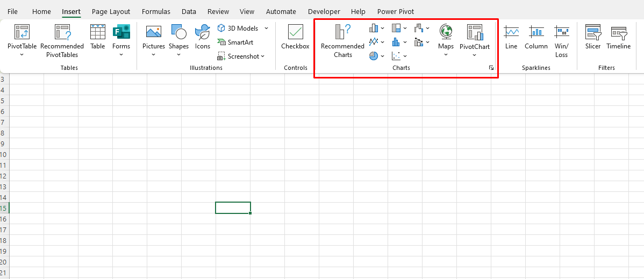
Task: Switch to the Formulas tab
Action: (x=156, y=11)
